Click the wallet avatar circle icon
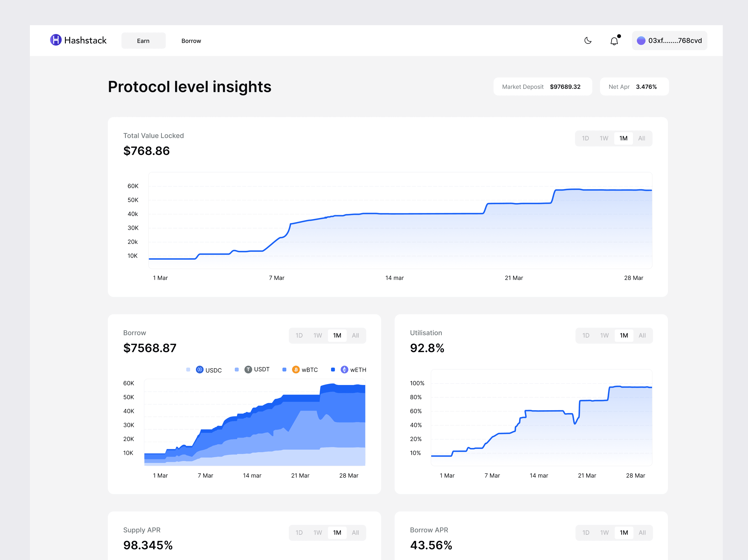The width and height of the screenshot is (748, 560). [641, 41]
